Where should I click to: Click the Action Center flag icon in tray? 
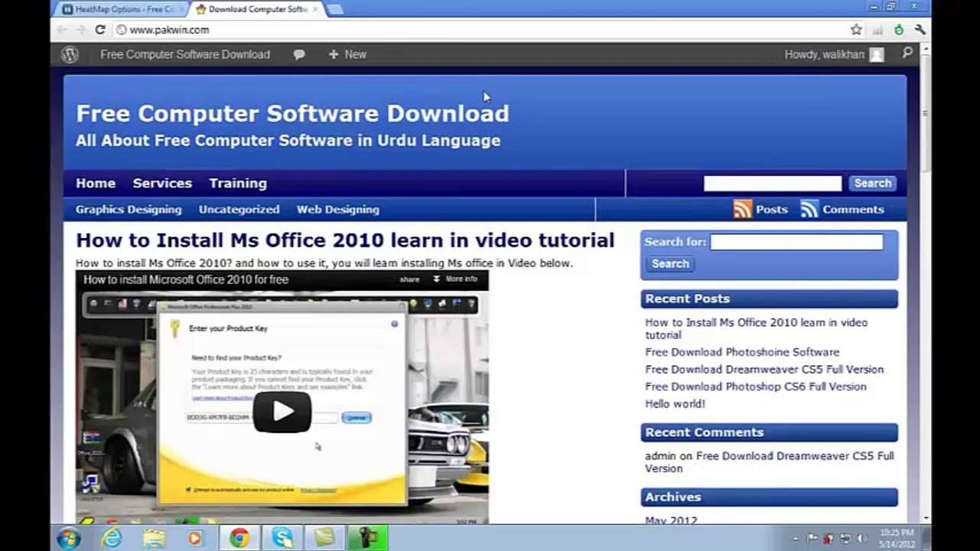(812, 539)
